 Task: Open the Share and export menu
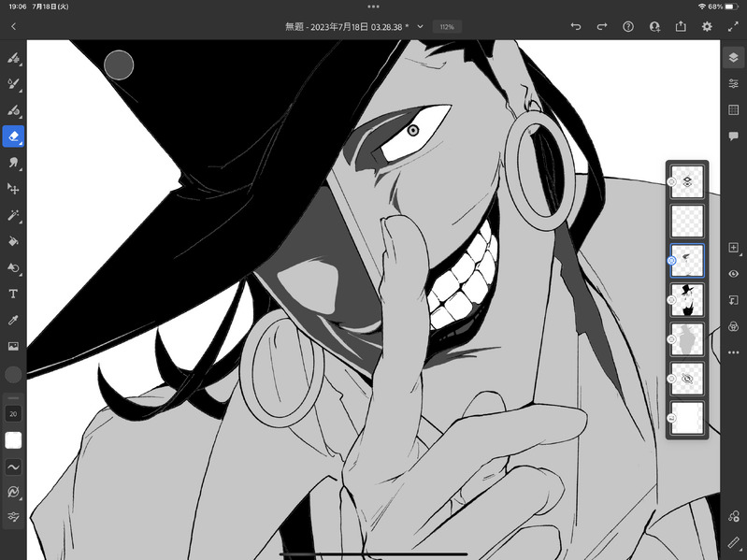click(x=681, y=27)
